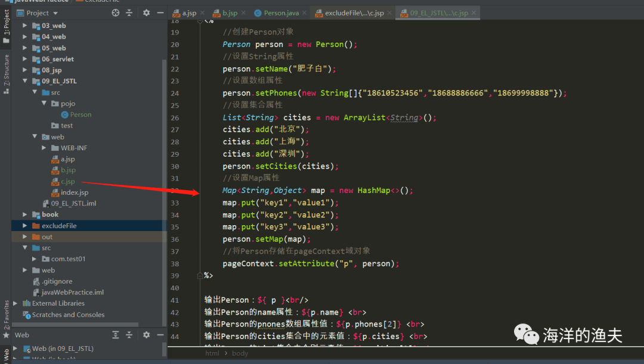Close the a.jsp tab
The width and height of the screenshot is (644, 364).
pyautogui.click(x=203, y=13)
